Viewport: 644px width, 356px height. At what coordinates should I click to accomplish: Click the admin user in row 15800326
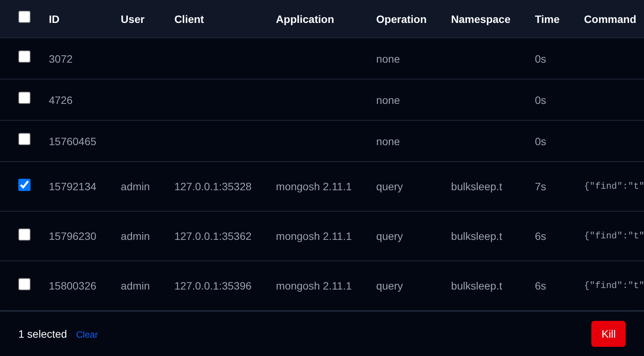click(x=135, y=286)
